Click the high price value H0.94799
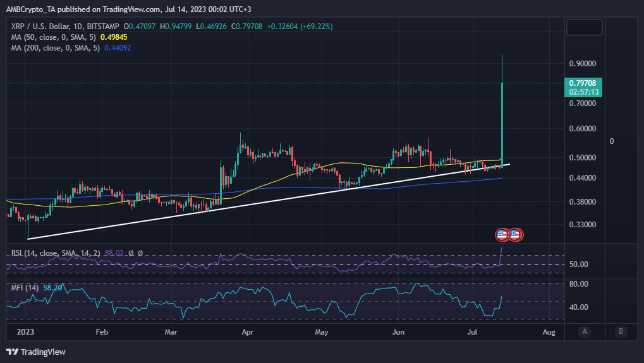644x363 pixels. (176, 27)
